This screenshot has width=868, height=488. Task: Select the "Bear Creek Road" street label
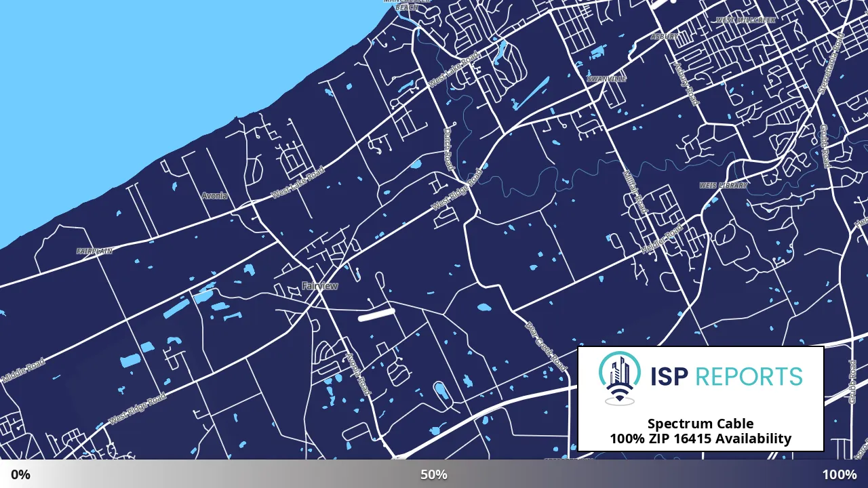coord(547,347)
